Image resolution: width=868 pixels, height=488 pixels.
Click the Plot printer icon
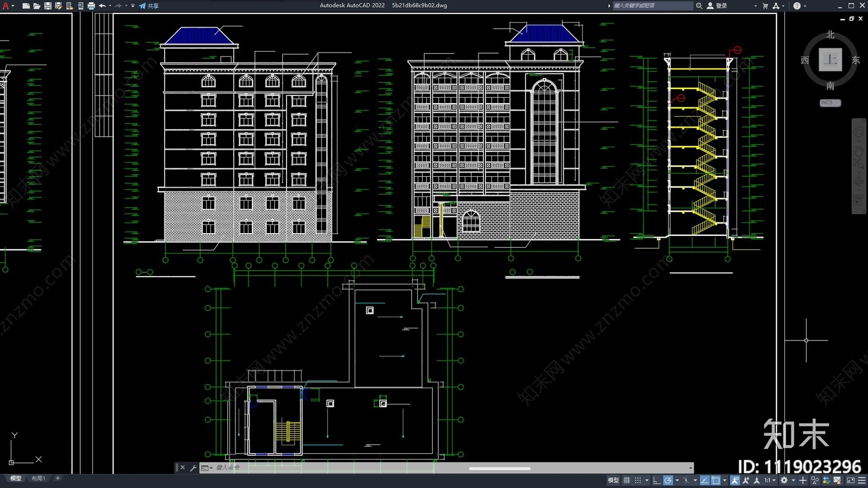tap(91, 6)
